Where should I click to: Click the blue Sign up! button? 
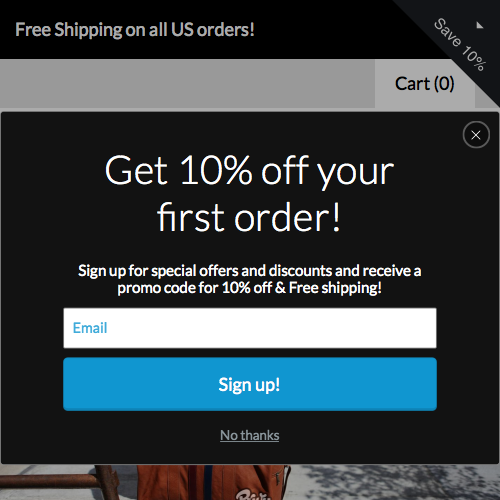pos(250,384)
